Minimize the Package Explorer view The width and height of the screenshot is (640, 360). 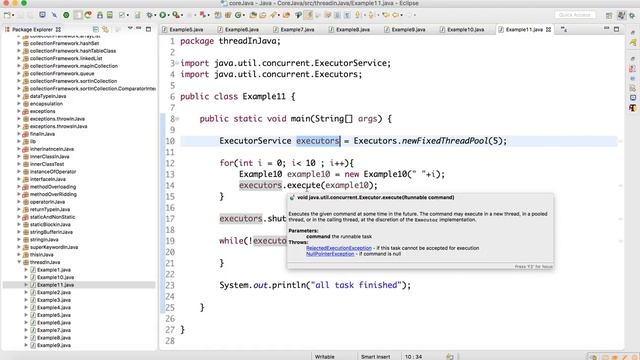coord(139,28)
